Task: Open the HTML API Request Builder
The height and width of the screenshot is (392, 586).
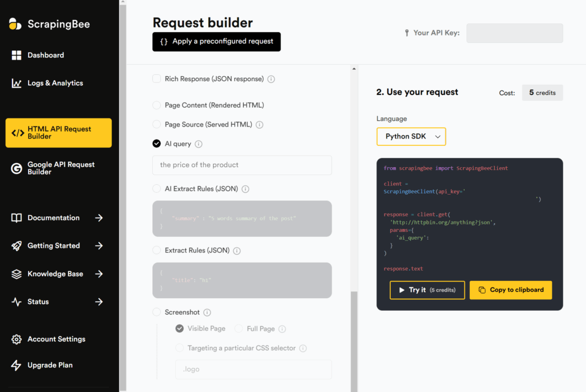Action: coord(58,133)
